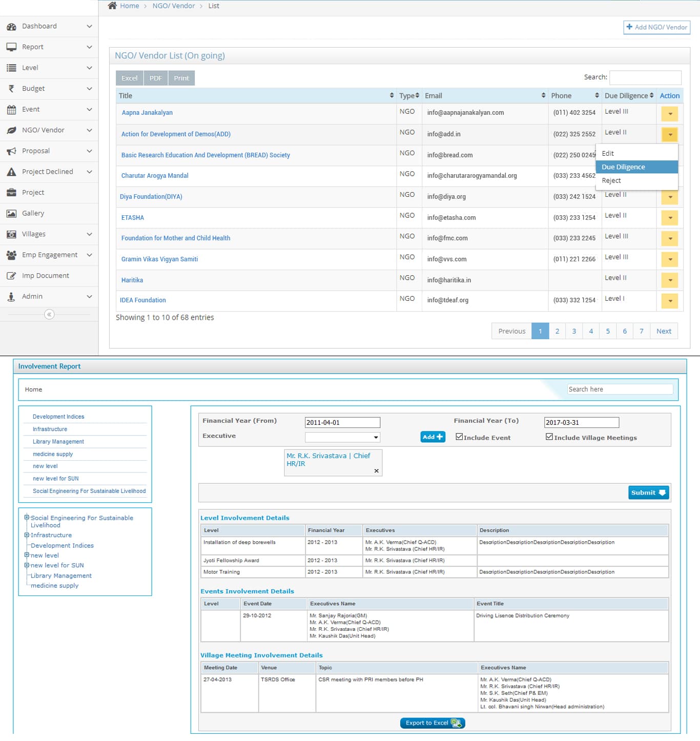Expand the new level for SUN tree node
This screenshot has width=700, height=741.
pos(27,565)
